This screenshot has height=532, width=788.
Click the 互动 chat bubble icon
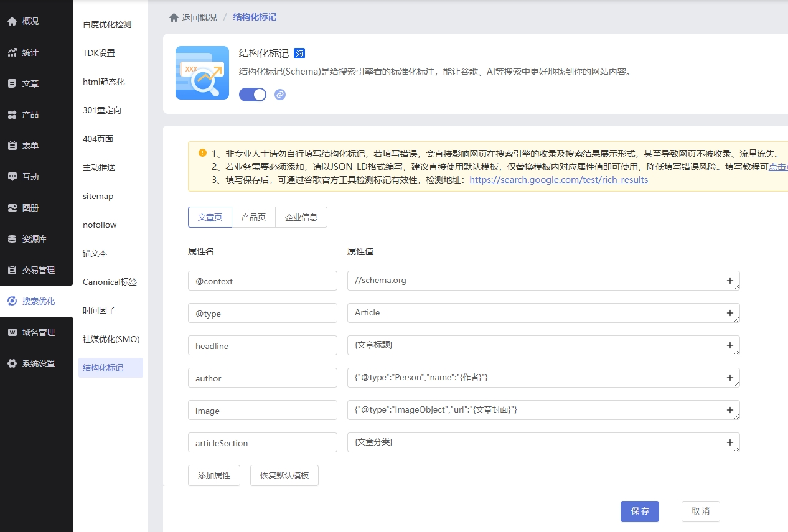point(12,177)
